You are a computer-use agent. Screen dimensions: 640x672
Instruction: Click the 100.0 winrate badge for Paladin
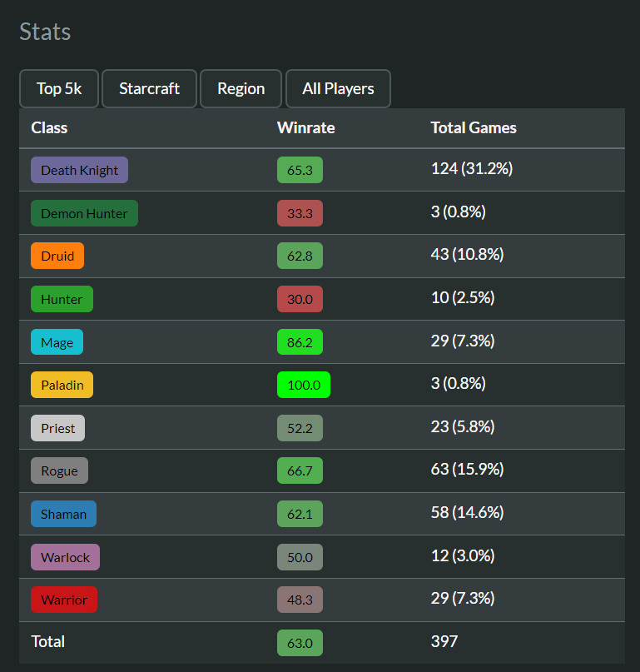304,385
